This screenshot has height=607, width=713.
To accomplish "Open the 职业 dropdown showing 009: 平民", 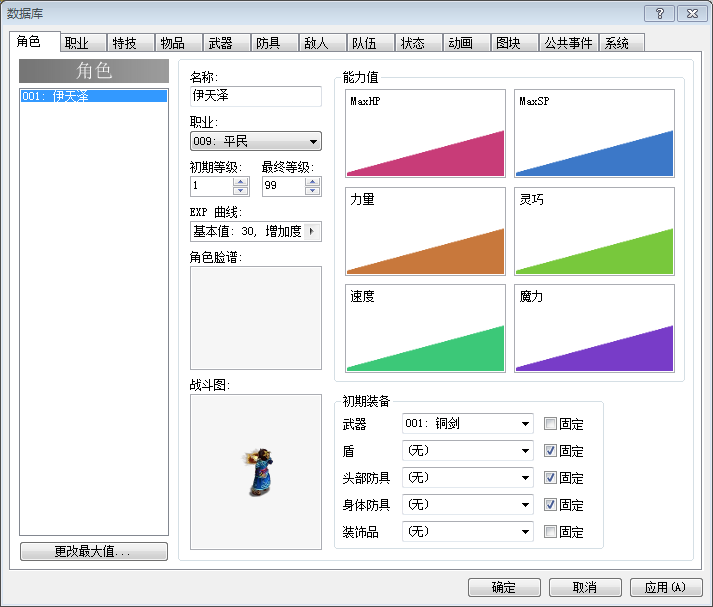I will [x=256, y=141].
